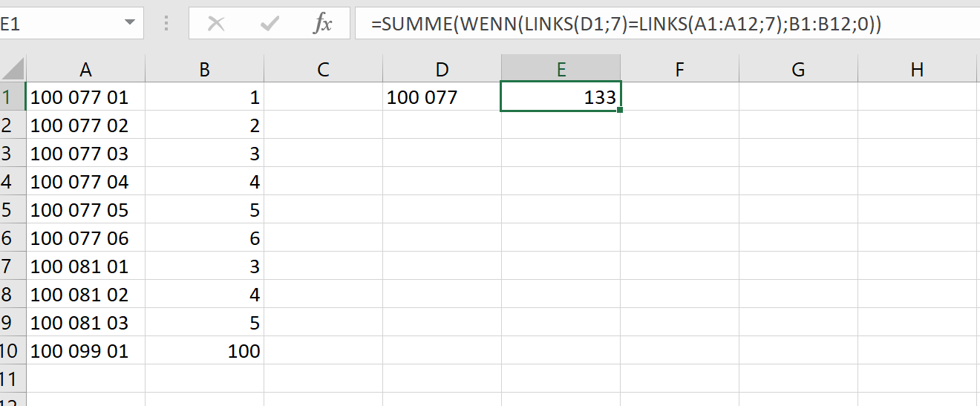
Task: Click cell containing 100 081 02
Action: [x=86, y=295]
